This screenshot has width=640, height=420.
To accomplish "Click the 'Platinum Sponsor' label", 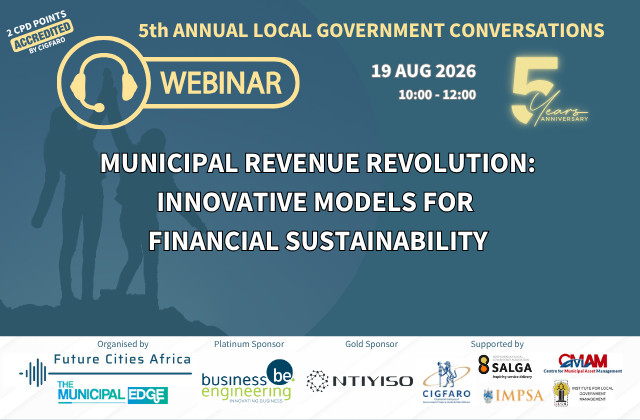I will tap(249, 344).
